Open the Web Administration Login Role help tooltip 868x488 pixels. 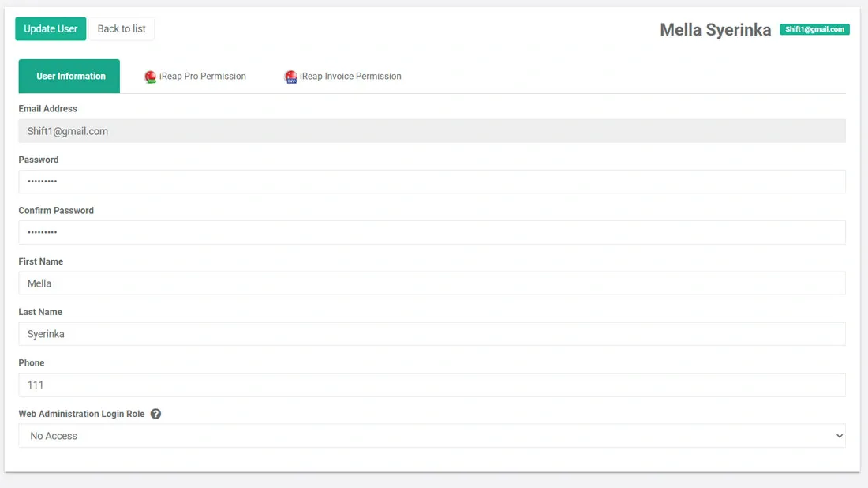[155, 413]
